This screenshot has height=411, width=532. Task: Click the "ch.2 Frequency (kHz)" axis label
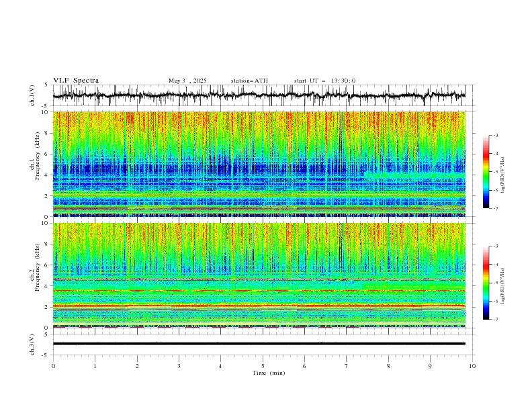(x=35, y=267)
